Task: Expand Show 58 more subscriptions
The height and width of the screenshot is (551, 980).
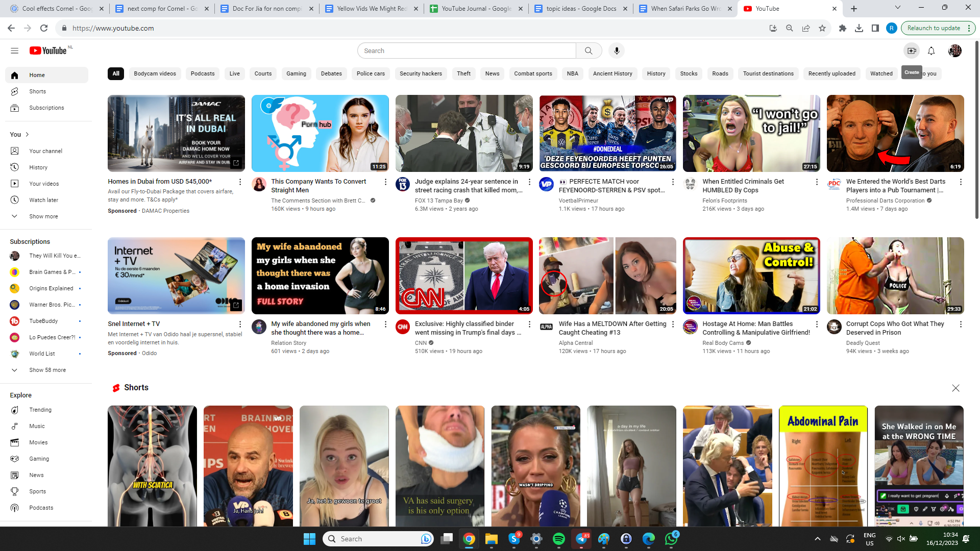Action: [46, 370]
